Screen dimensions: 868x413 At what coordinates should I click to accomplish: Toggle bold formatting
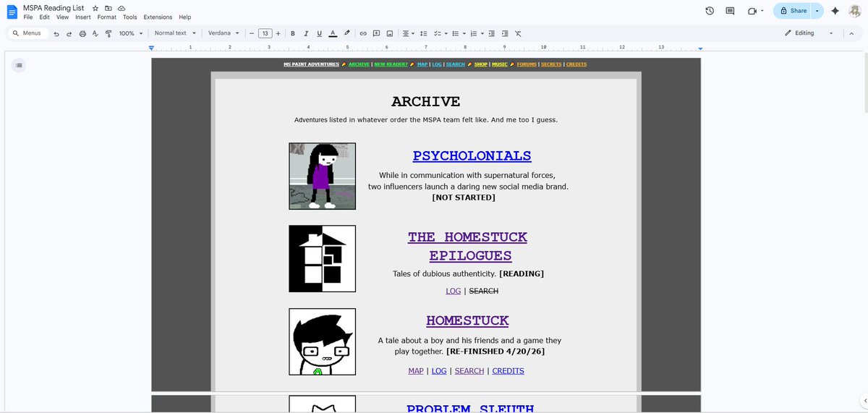(x=293, y=33)
